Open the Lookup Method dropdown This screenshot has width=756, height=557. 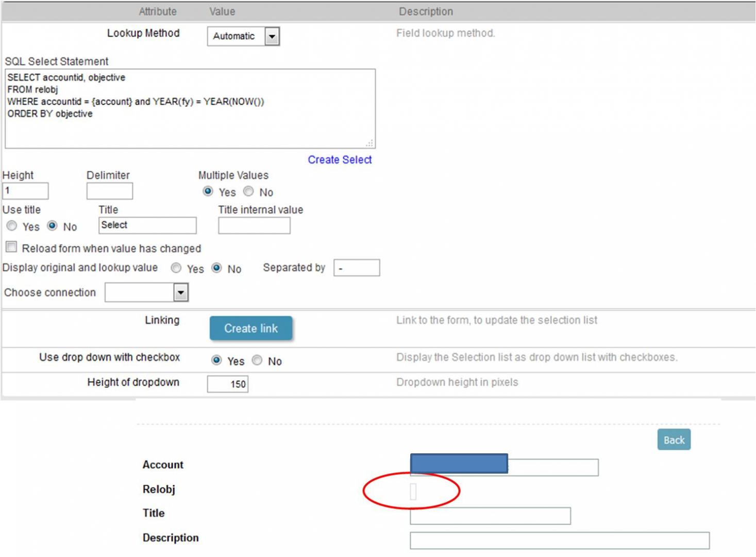tap(273, 36)
